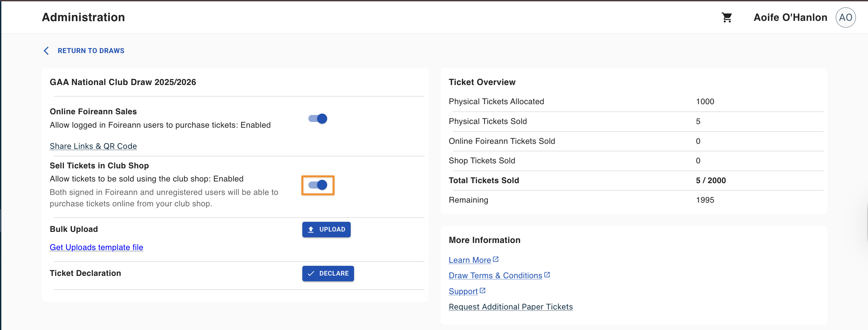Click the Declare button for Ticket Declaration

(328, 273)
